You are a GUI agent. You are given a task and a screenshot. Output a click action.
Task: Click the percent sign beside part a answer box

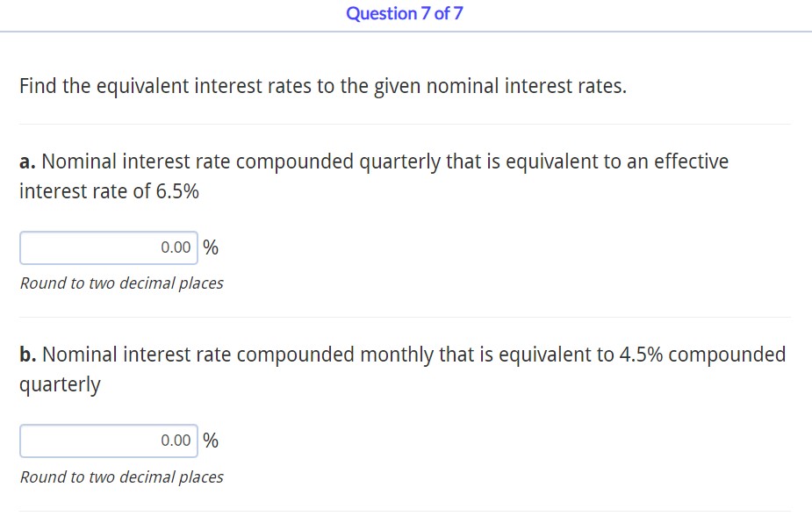click(210, 247)
